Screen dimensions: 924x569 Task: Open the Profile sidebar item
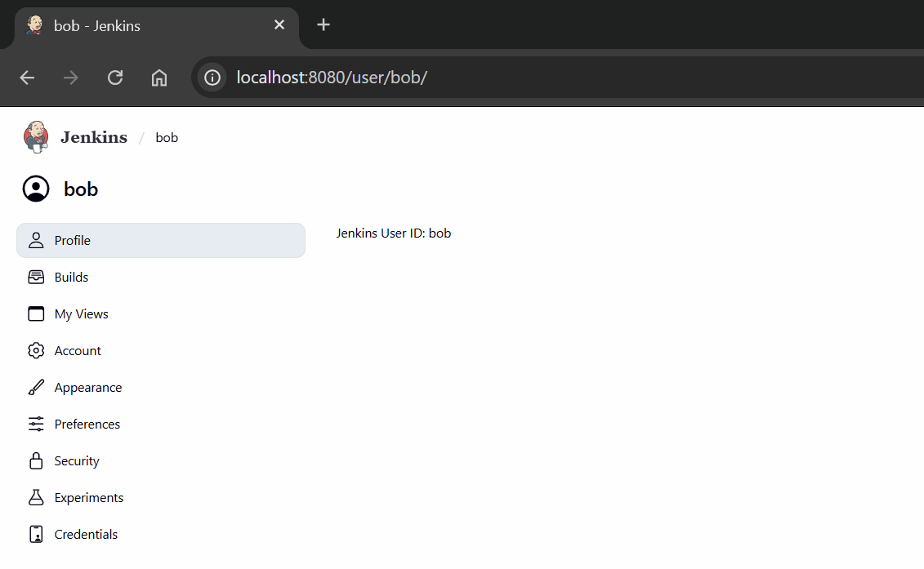tap(161, 240)
